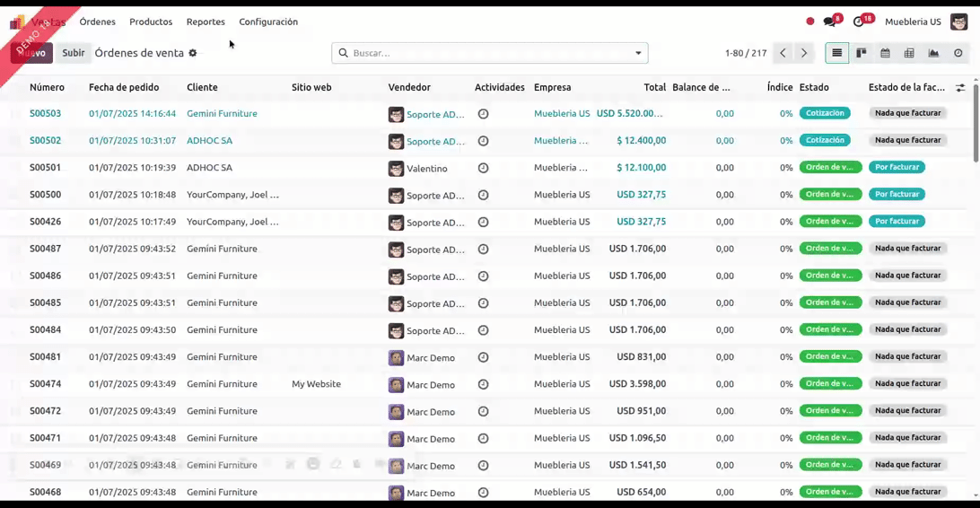This screenshot has height=508, width=980.
Task: Open the activities clock in top bar
Action: click(x=859, y=22)
